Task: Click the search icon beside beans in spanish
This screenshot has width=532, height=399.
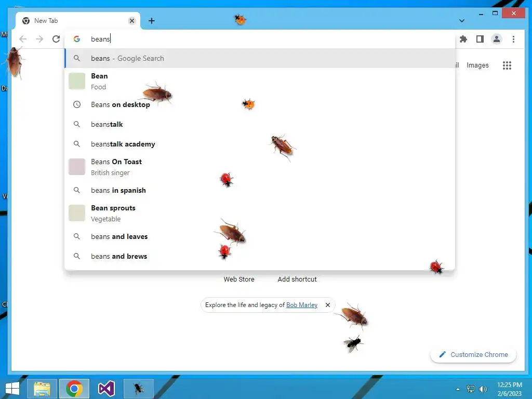Action: [x=77, y=190]
